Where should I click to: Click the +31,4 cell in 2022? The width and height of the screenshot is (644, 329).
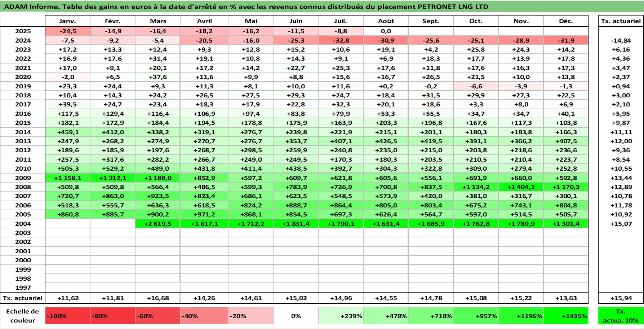[158, 58]
